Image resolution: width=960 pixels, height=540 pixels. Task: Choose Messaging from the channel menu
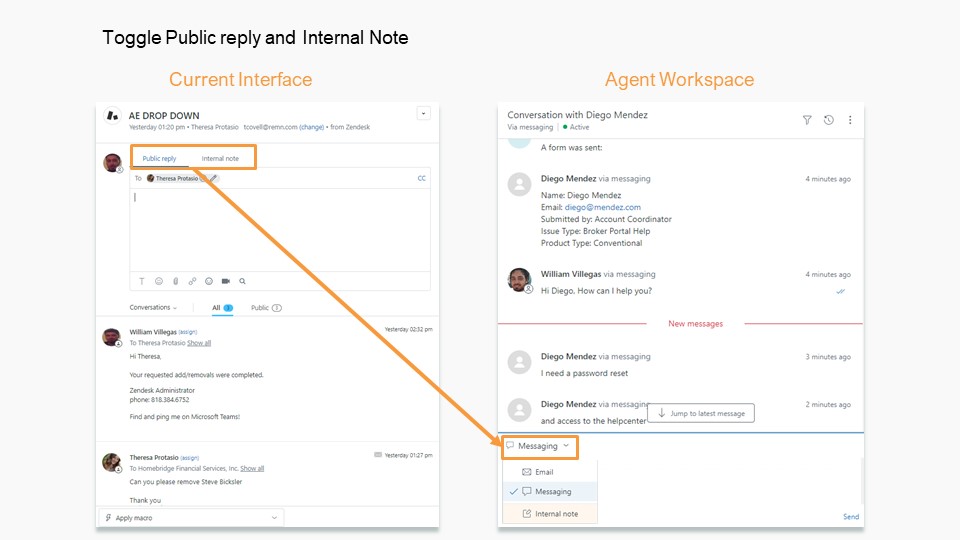(x=550, y=492)
